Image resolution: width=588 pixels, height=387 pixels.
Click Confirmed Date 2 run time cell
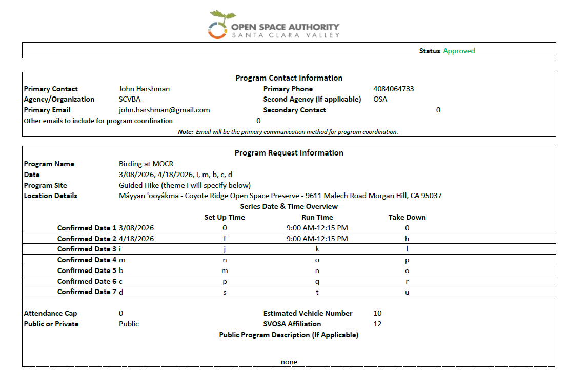[317, 239]
